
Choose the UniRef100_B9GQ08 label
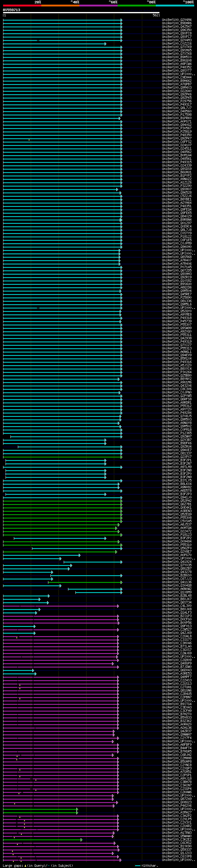(x=177, y=60)
